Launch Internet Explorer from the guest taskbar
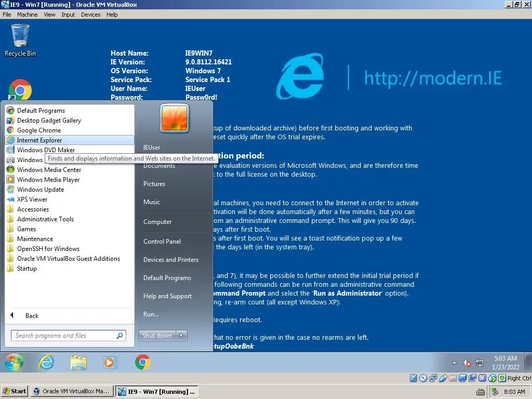This screenshot has width=532, height=399. coord(46,362)
